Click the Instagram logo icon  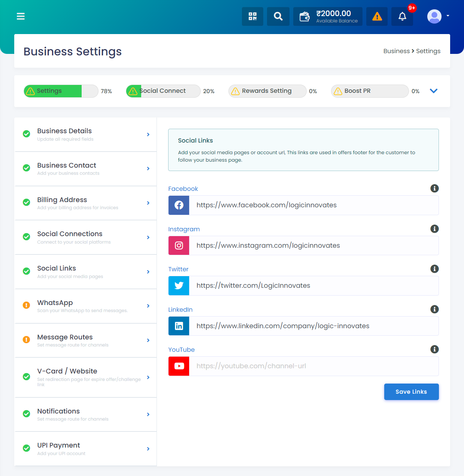pos(179,245)
